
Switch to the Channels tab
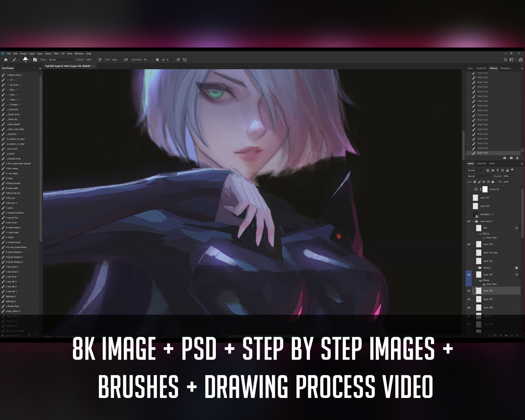pyautogui.click(x=481, y=164)
